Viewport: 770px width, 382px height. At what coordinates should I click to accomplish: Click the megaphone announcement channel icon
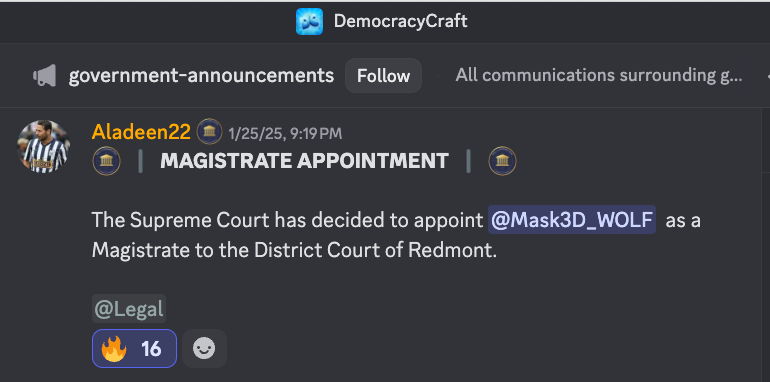pos(44,76)
